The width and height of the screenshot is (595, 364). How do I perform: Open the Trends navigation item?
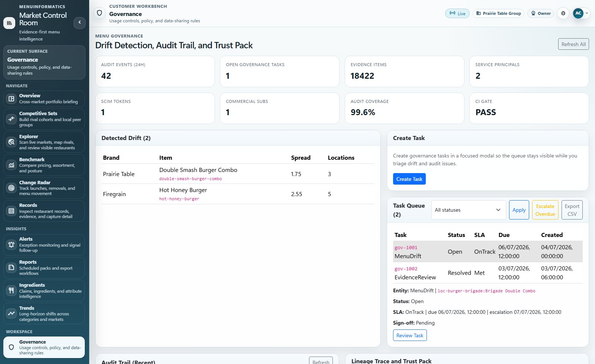44,313
